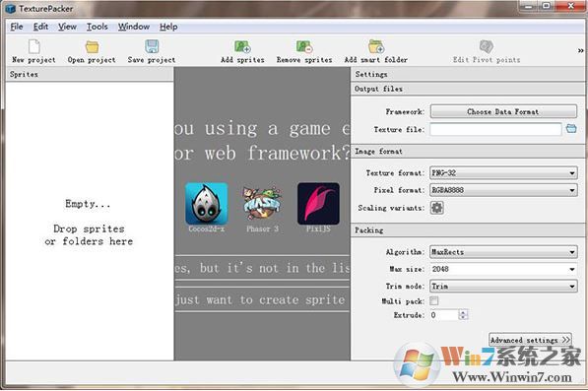The height and width of the screenshot is (391, 588).
Task: Save project using the floppy disk icon
Action: (152, 47)
